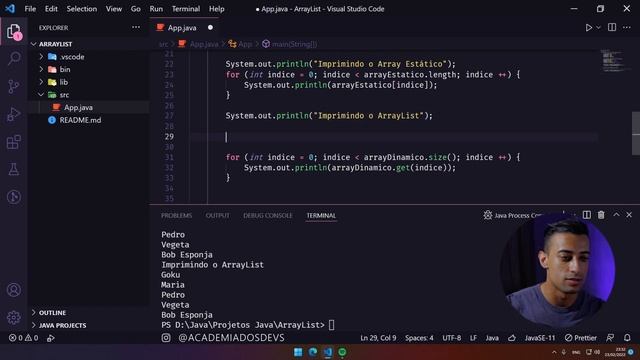640x360 pixels.
Task: Collapse the src folder
Action: coord(89,95)
